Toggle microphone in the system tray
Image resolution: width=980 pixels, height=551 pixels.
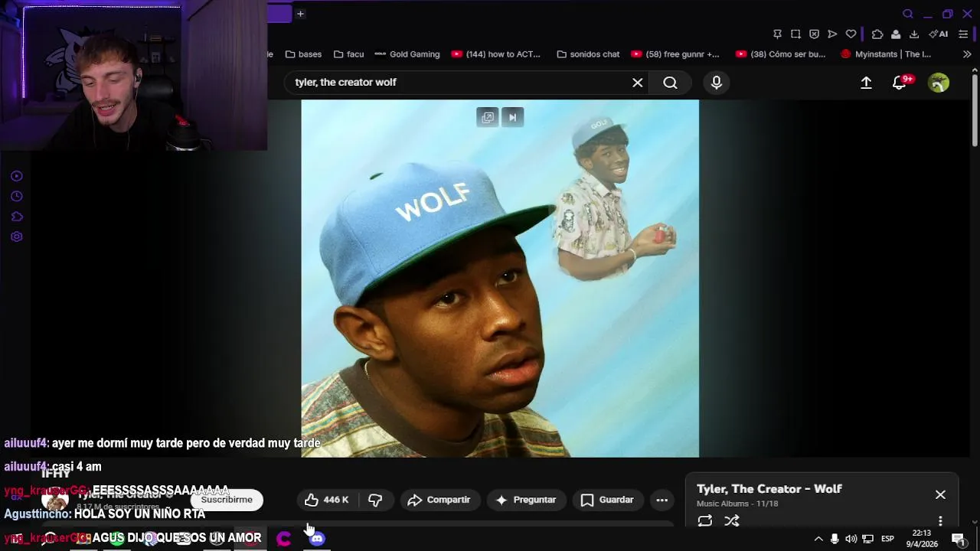835,539
